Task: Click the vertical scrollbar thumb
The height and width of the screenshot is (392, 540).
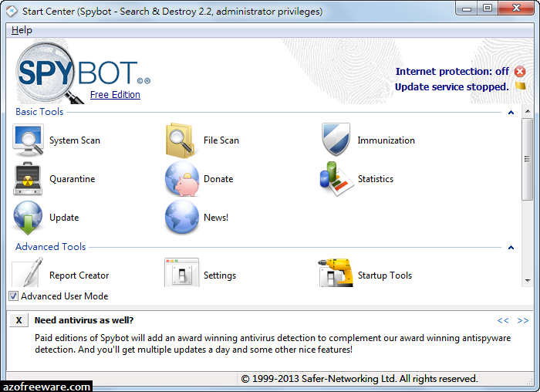Action: pyautogui.click(x=527, y=159)
